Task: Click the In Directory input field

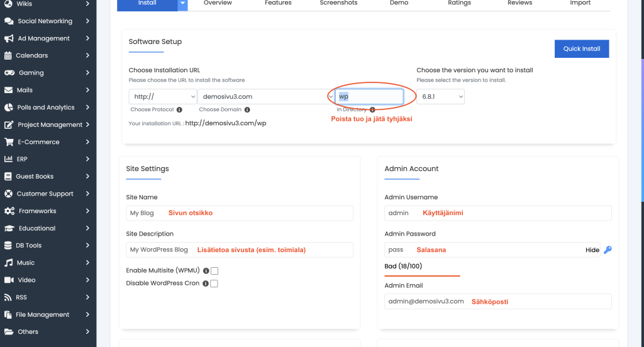Action: click(x=369, y=97)
